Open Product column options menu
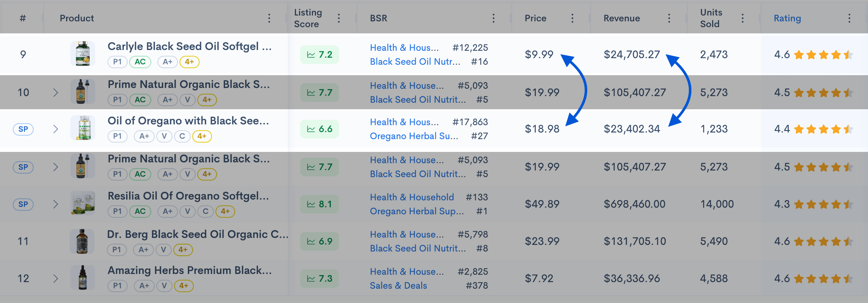868x303 pixels. pyautogui.click(x=269, y=18)
